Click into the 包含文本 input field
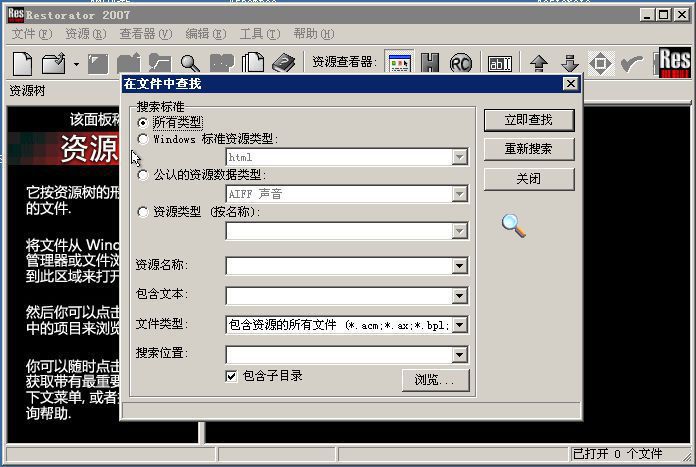696x467 pixels. pos(340,296)
